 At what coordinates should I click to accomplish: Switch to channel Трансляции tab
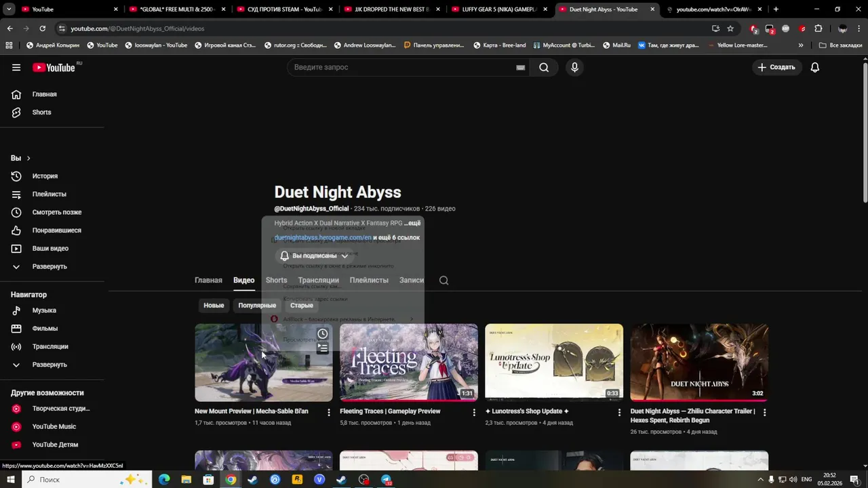(318, 280)
